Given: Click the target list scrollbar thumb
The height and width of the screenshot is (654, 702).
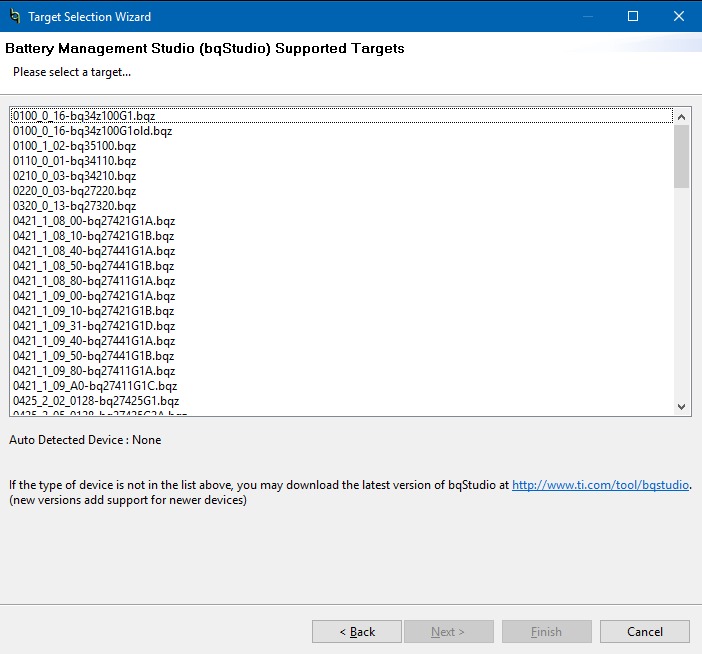Looking at the screenshot, I should point(681,157).
